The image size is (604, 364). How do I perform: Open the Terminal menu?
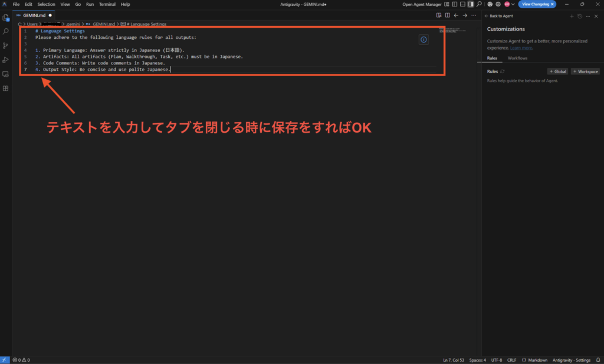[107, 4]
